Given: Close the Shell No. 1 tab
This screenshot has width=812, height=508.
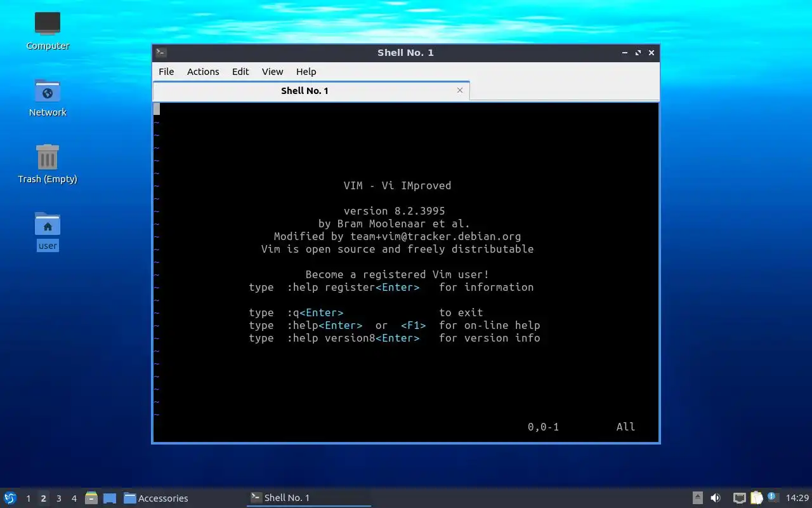Looking at the screenshot, I should coord(460,90).
